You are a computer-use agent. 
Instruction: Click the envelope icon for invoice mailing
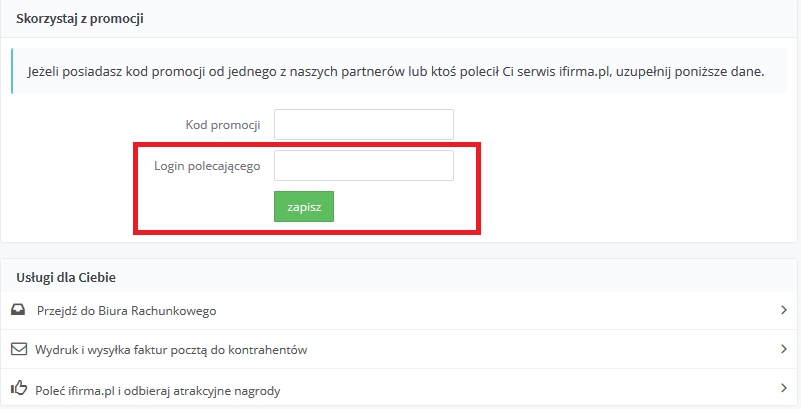(18, 349)
